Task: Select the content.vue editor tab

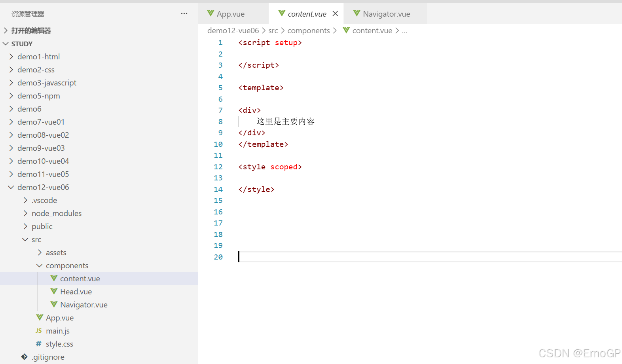Action: (307, 14)
